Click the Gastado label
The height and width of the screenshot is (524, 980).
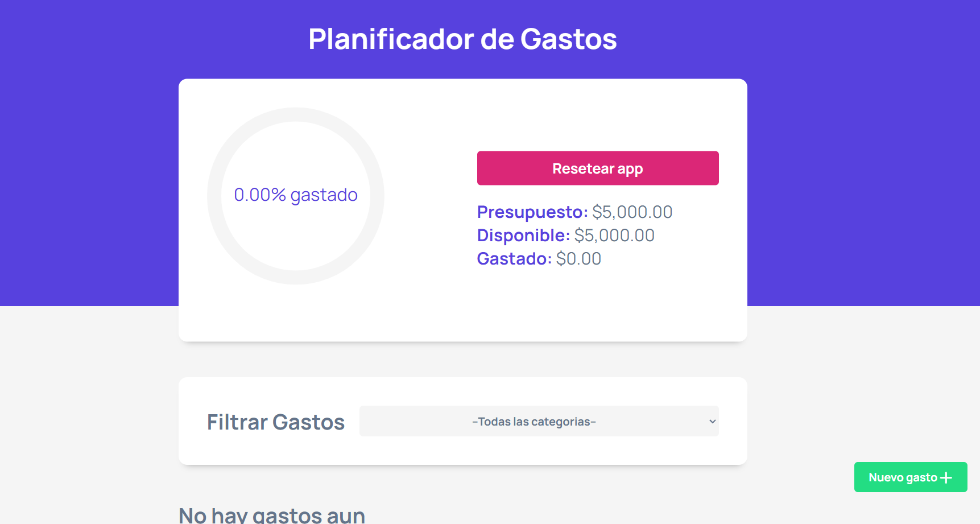514,259
